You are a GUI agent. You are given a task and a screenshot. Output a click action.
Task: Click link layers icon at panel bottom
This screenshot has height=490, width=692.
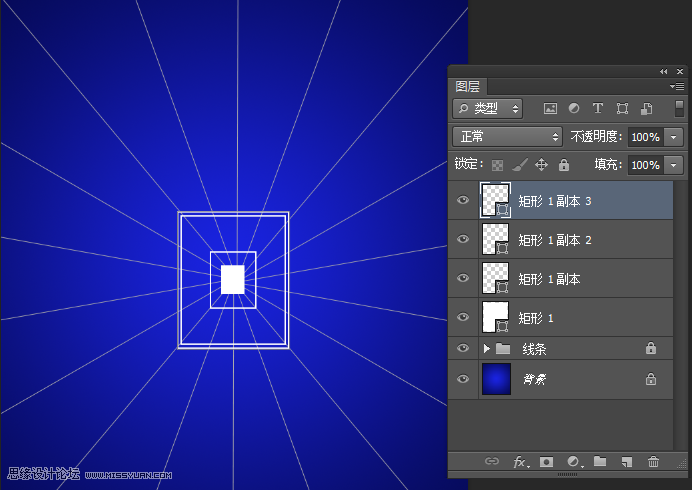tap(492, 461)
